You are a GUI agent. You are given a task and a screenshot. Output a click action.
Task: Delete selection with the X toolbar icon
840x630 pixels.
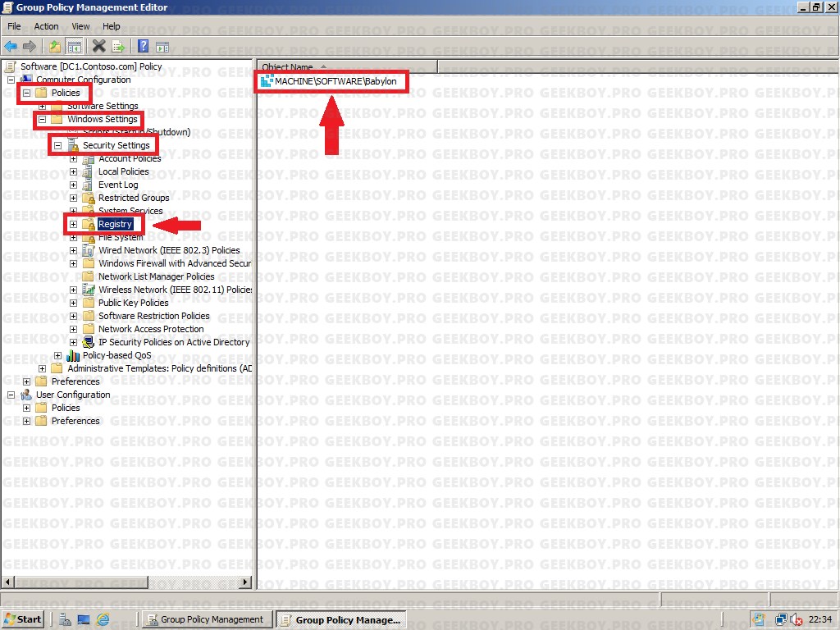point(98,47)
